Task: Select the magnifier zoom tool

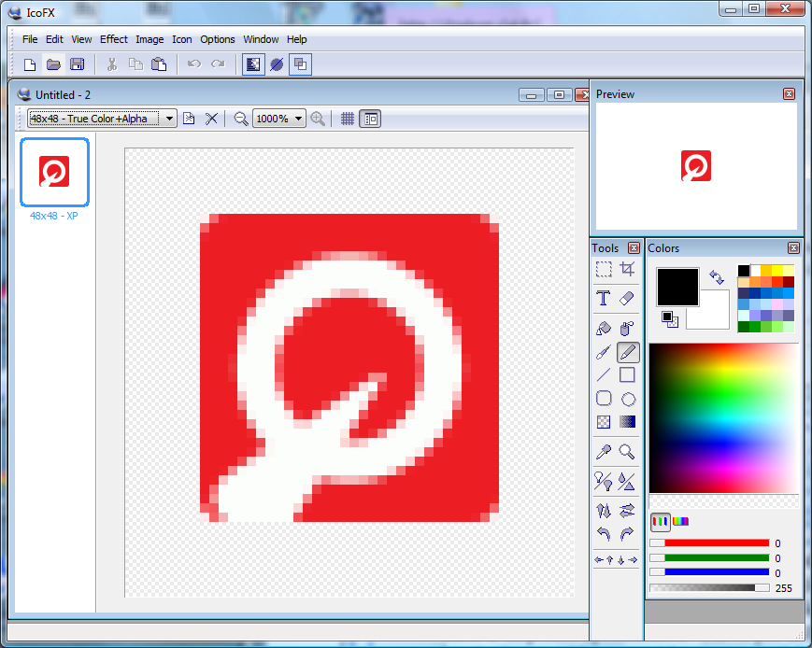Action: pos(627,452)
